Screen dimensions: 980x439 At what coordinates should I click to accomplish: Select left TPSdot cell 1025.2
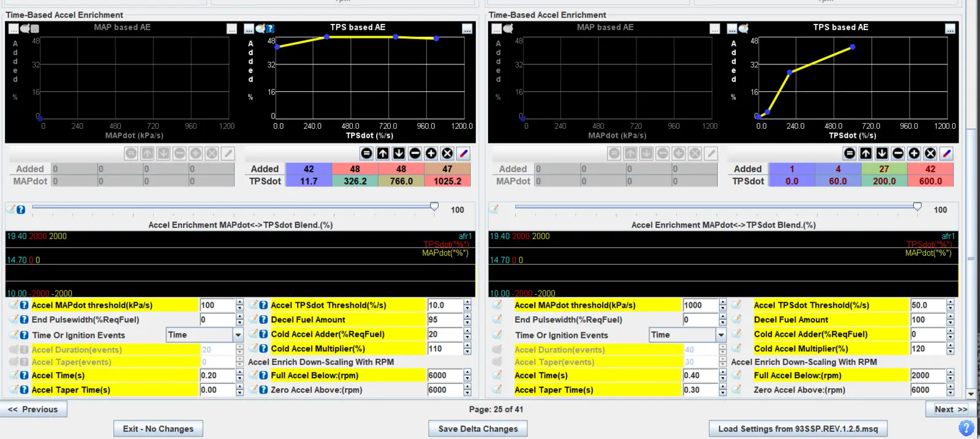tap(448, 181)
